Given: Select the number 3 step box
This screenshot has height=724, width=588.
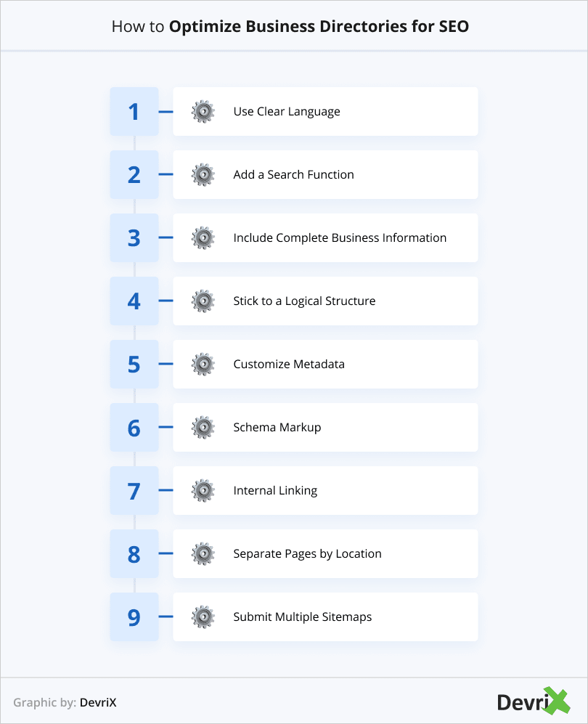Looking at the screenshot, I should coord(134,238).
